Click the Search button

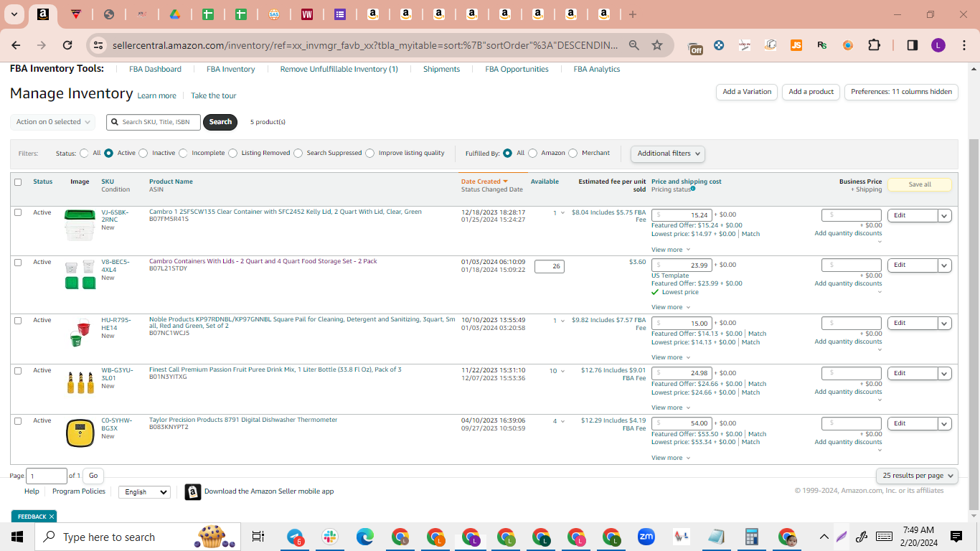click(x=220, y=122)
